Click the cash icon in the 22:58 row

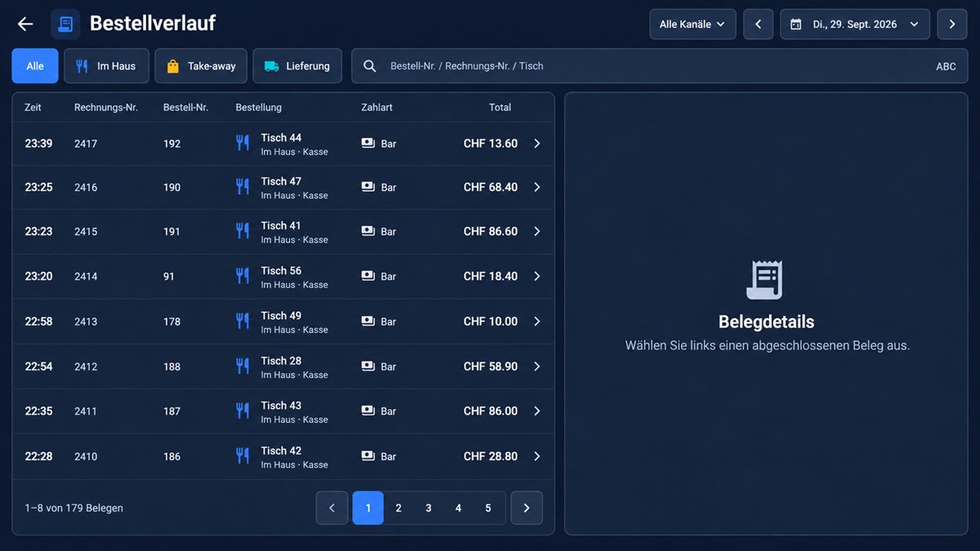(368, 321)
